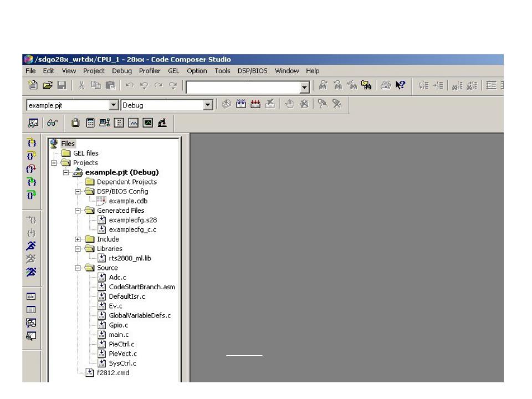The width and height of the screenshot is (532, 399).
Task: Click the microscope debug toolbar icon
Action: (x=162, y=123)
